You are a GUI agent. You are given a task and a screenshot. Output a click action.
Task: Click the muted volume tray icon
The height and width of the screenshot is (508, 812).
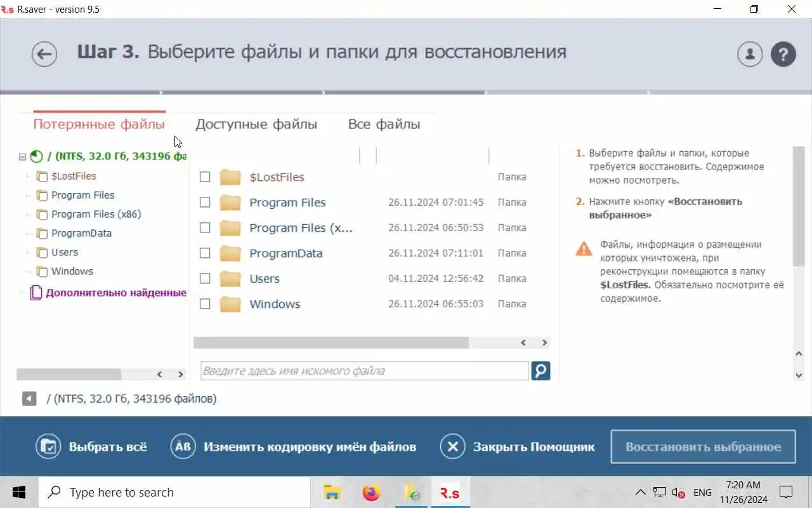pyautogui.click(x=678, y=493)
